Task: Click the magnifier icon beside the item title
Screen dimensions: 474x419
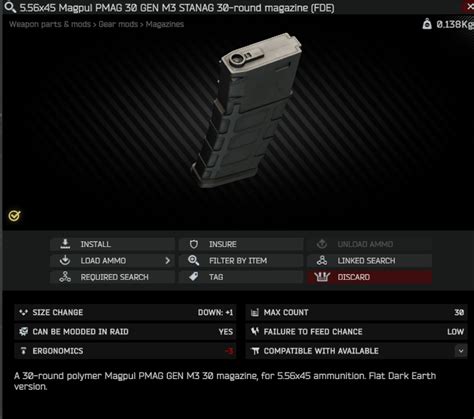Action: click(10, 7)
